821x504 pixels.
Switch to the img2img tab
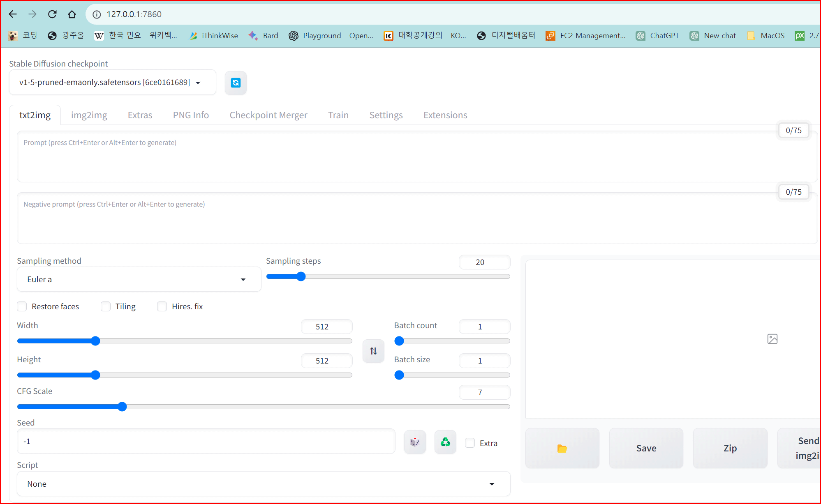pyautogui.click(x=89, y=115)
